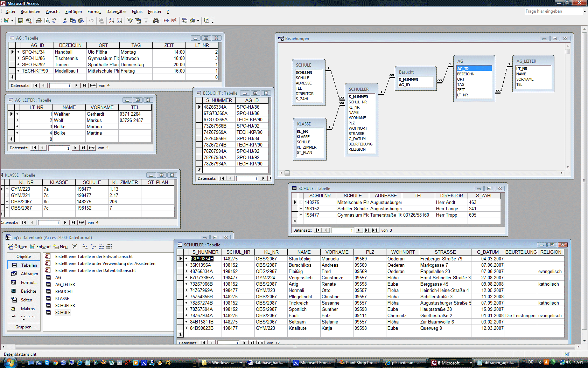Expand the 36K1396A row in SCHUELER table

click(x=187, y=265)
